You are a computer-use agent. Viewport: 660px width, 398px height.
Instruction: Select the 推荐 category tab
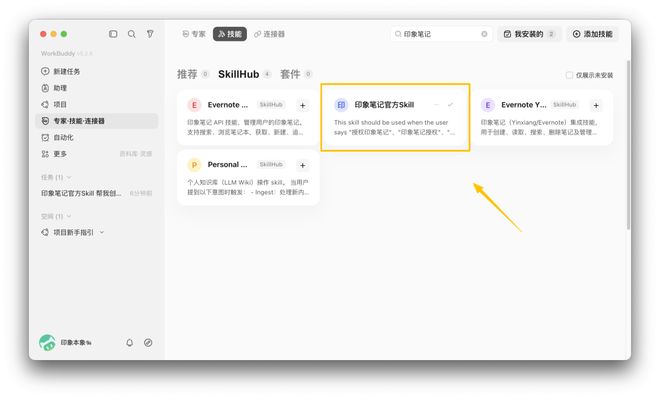point(187,74)
